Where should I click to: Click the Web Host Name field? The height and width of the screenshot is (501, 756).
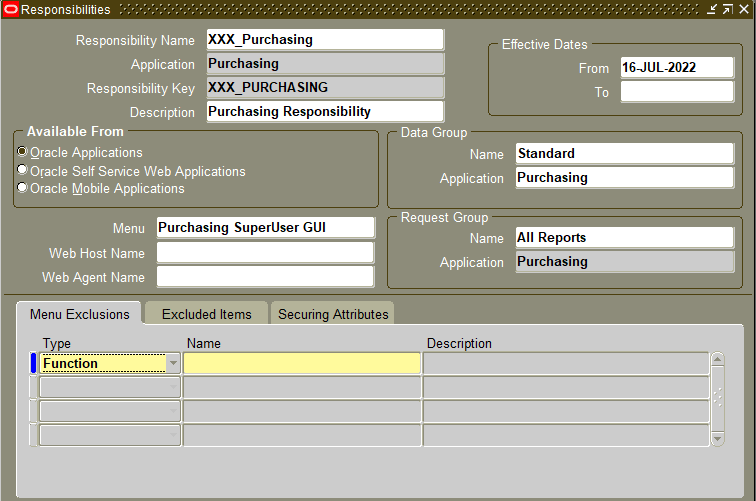[x=266, y=252]
